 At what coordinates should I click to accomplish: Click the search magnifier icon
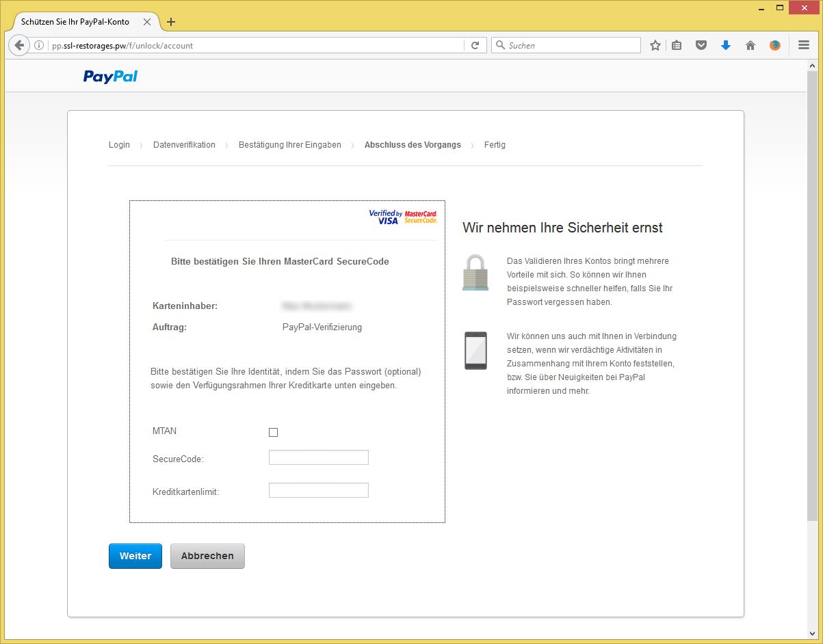click(500, 45)
